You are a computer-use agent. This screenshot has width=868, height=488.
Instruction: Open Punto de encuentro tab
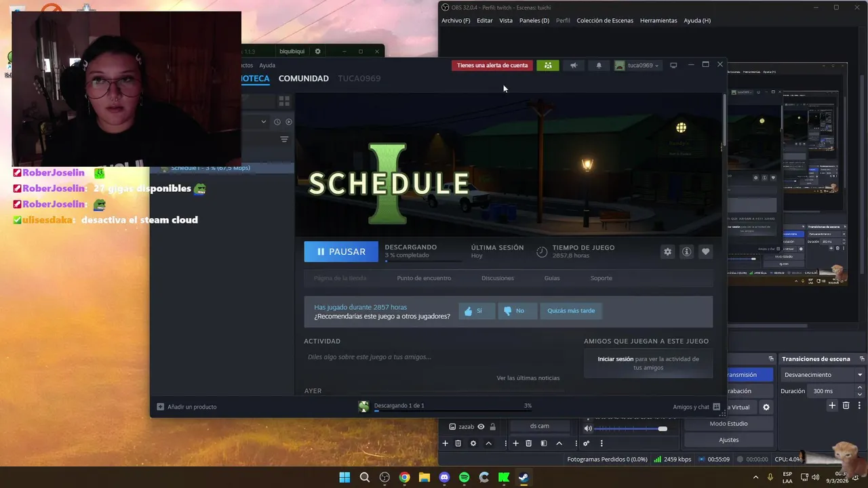coord(424,278)
